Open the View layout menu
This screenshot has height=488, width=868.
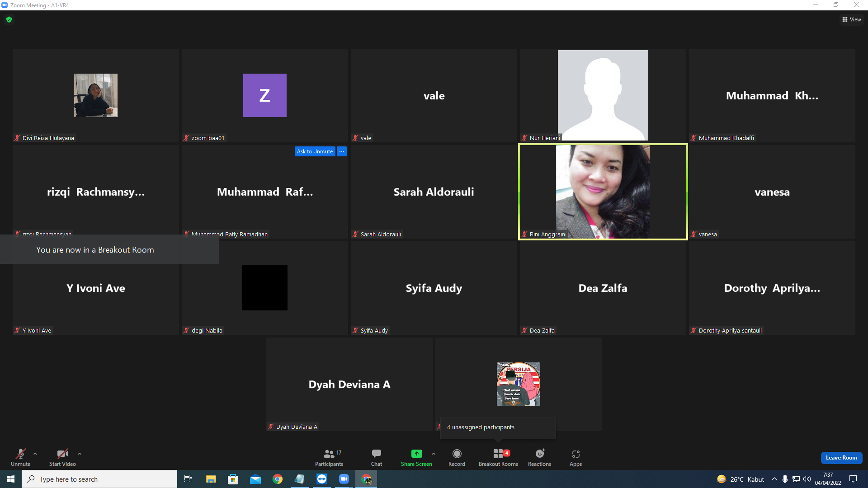coord(852,19)
